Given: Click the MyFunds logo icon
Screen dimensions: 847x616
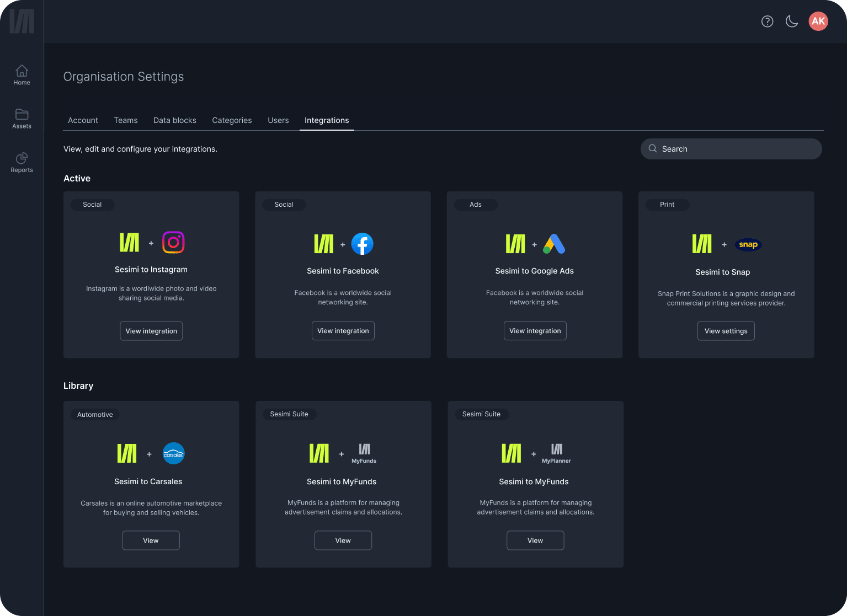Looking at the screenshot, I should click(364, 453).
